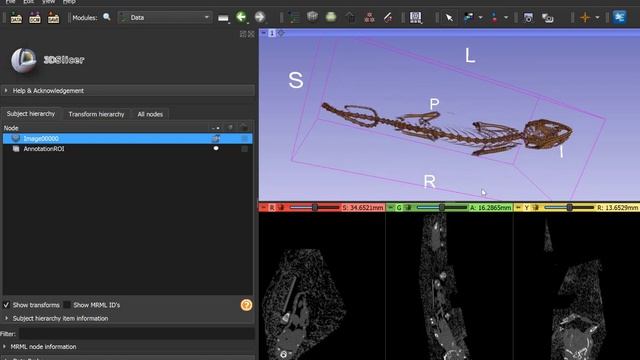Image resolution: width=640 pixels, height=360 pixels.
Task: Open the Help menu
Action: 69,2
